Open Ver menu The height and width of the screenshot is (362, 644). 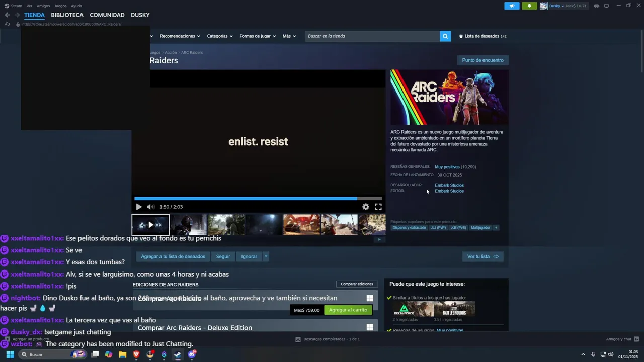click(x=29, y=6)
